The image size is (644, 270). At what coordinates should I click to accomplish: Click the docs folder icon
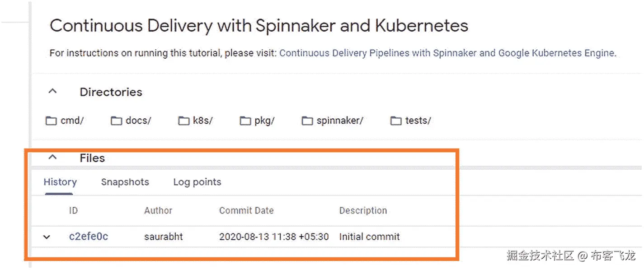117,121
